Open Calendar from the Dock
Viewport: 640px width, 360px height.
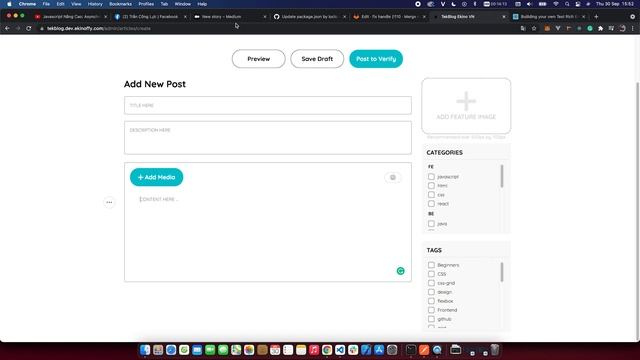[x=275, y=350]
